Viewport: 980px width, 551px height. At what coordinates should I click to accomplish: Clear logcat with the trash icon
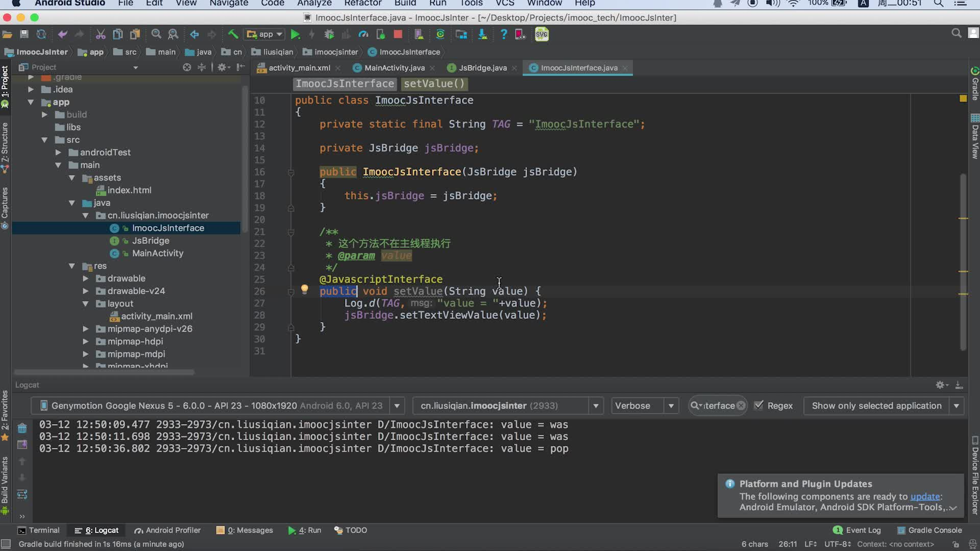tap(22, 428)
